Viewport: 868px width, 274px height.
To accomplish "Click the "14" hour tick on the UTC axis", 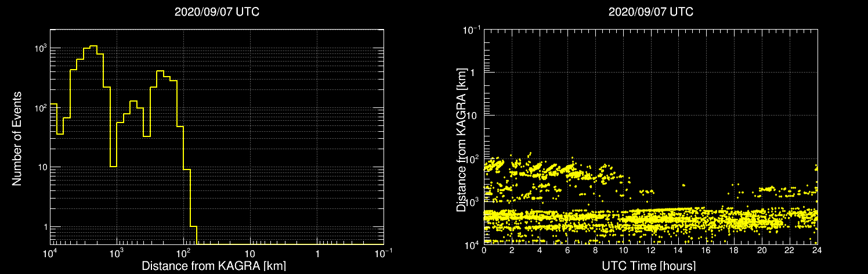I will pos(678,251).
